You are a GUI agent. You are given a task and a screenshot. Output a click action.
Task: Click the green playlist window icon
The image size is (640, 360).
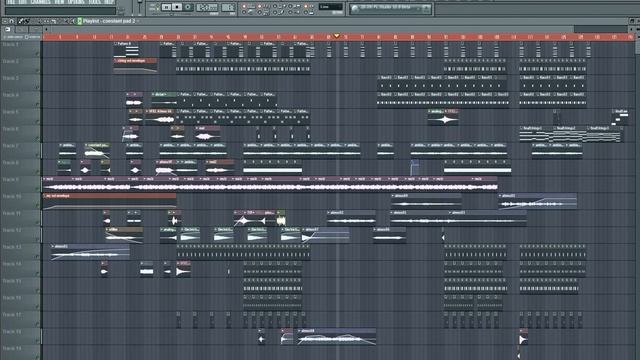(x=80, y=21)
